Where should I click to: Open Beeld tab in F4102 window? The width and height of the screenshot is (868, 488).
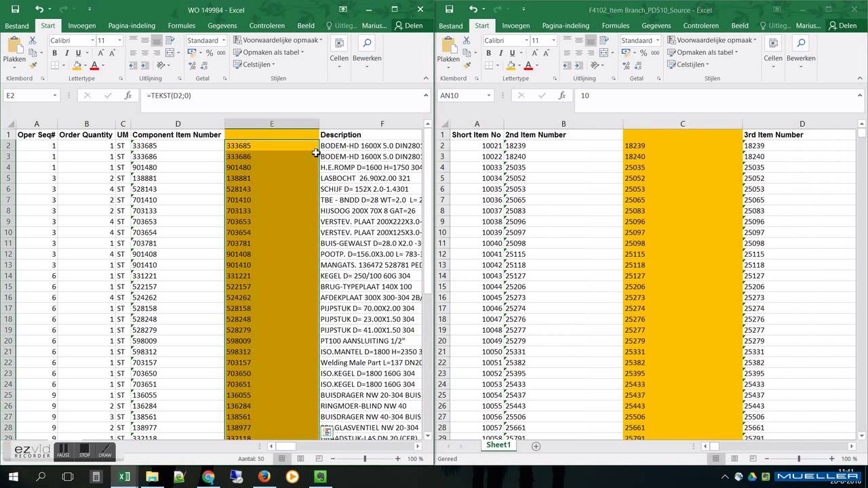(x=739, y=26)
